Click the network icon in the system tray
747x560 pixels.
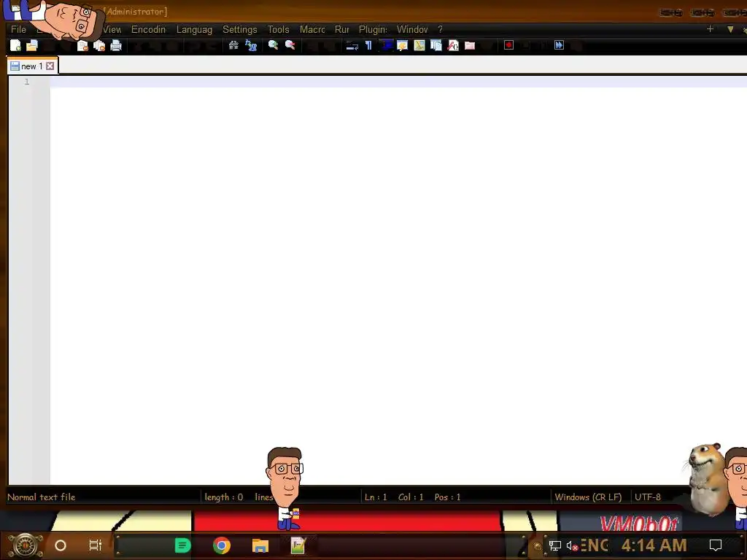pos(554,545)
